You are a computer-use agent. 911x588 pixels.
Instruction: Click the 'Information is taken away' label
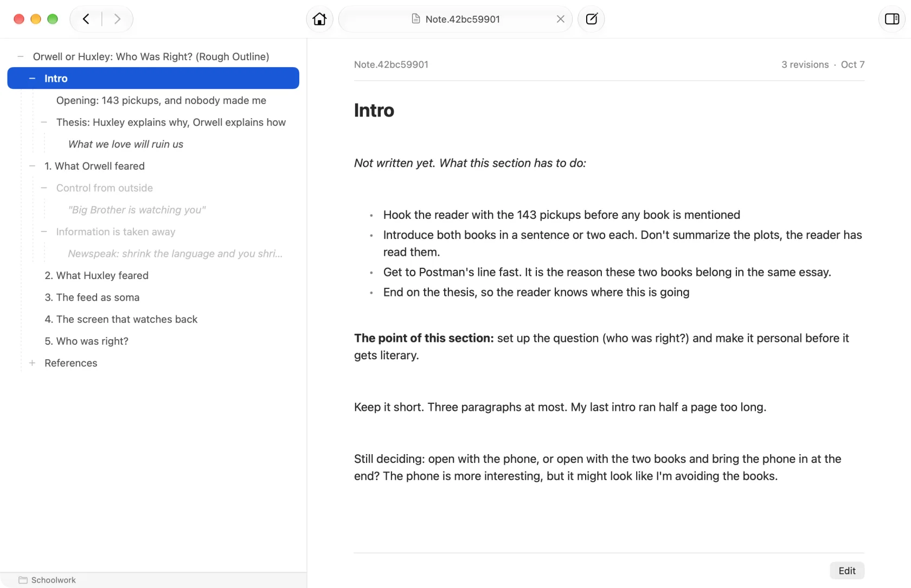(x=116, y=232)
